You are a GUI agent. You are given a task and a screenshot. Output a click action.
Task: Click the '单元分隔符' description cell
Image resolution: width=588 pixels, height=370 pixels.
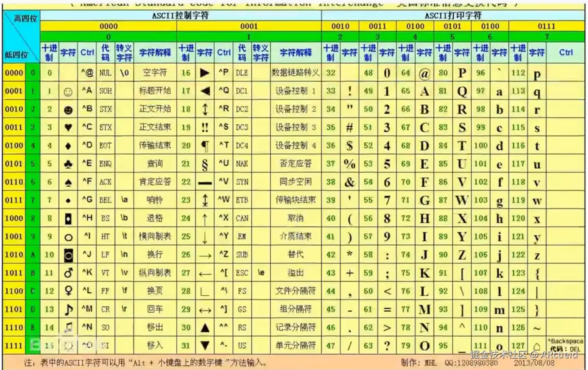click(296, 345)
